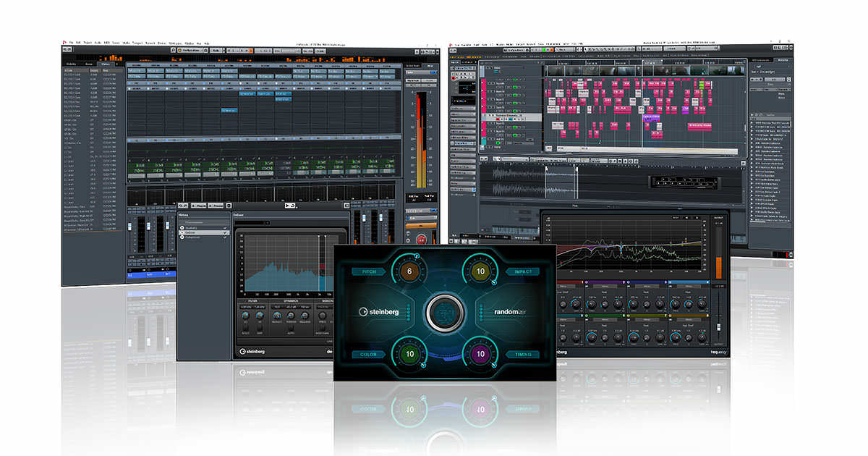This screenshot has width=868, height=456.
Task: Click the waveform in the lower sample editor
Action: point(535,181)
